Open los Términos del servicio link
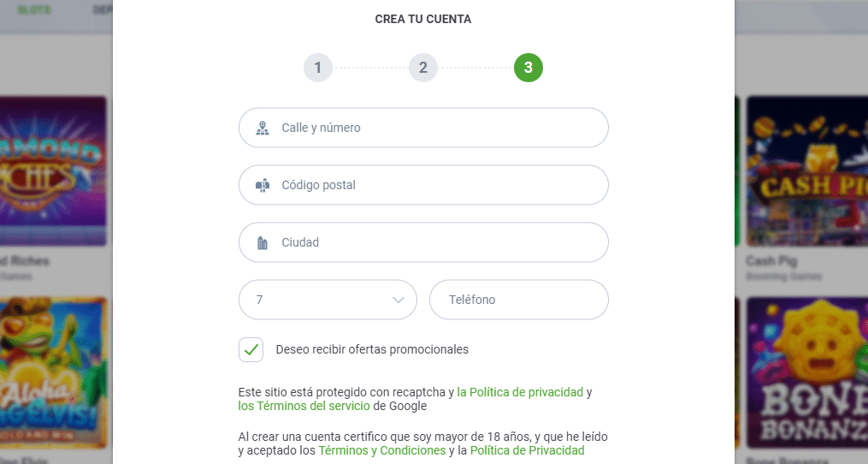This screenshot has width=868, height=464. pyautogui.click(x=304, y=406)
